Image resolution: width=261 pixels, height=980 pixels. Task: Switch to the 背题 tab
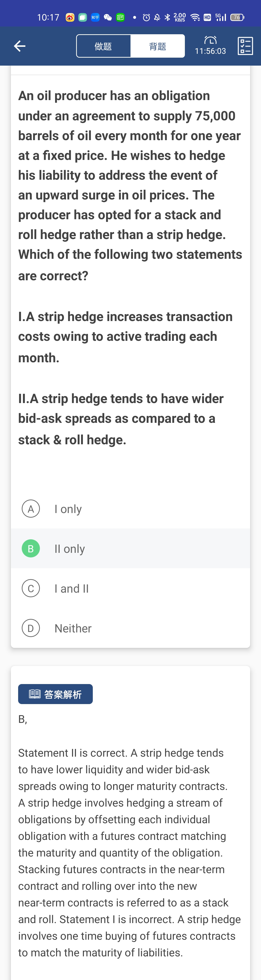(x=157, y=46)
